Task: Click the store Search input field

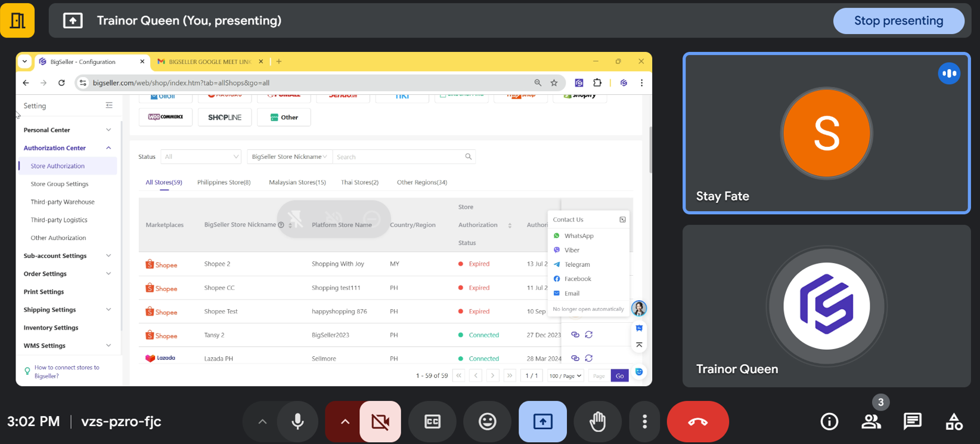Action: click(x=399, y=157)
